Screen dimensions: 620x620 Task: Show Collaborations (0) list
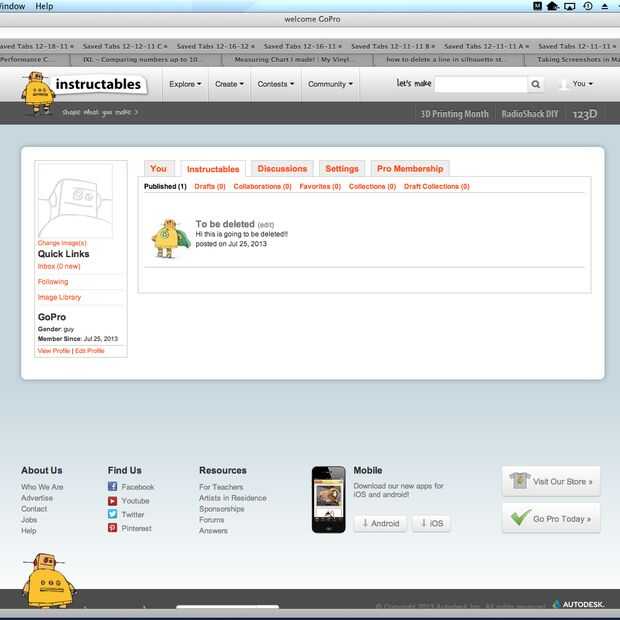(x=262, y=186)
